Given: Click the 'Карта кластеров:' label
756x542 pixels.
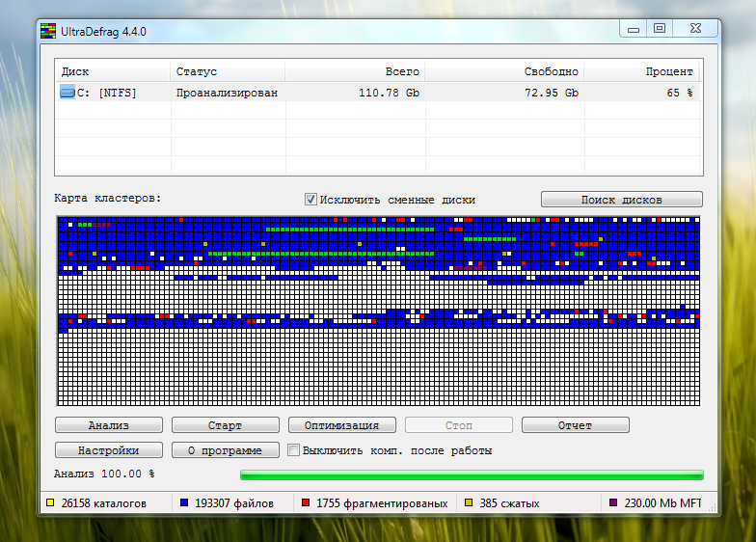Looking at the screenshot, I should tap(108, 198).
